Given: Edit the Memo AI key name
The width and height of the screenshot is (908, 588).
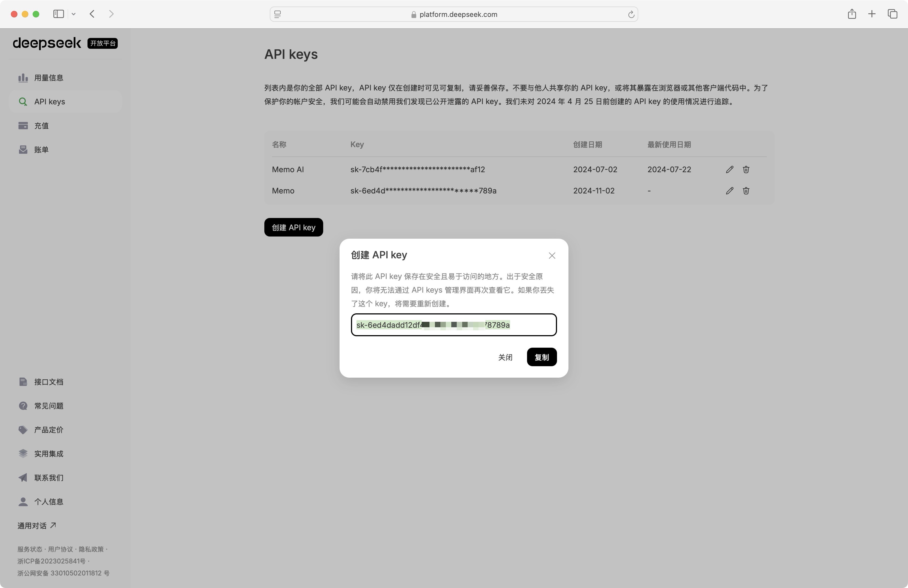Looking at the screenshot, I should (x=730, y=169).
